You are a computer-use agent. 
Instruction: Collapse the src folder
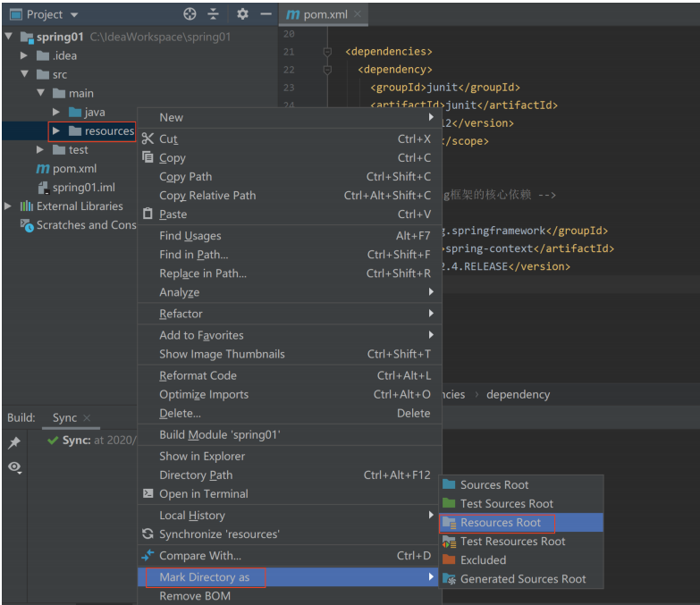tap(24, 74)
